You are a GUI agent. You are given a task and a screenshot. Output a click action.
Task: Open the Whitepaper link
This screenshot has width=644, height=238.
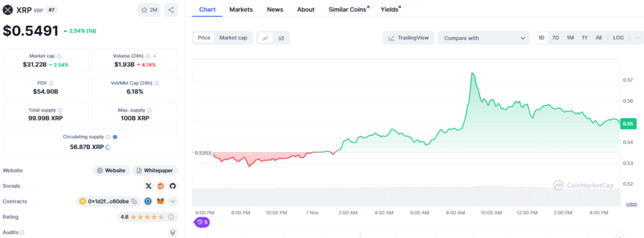tap(155, 170)
